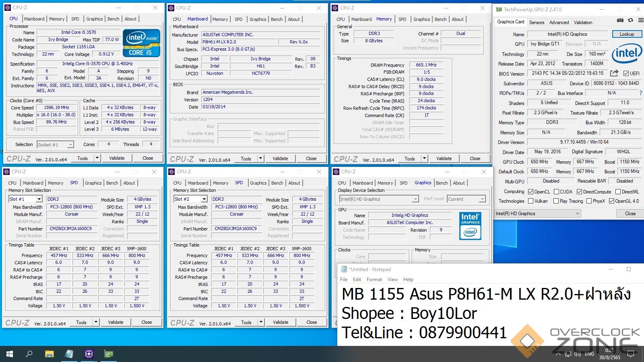Open the Format menu in Notepad
644x362 pixels.
coord(374,280)
